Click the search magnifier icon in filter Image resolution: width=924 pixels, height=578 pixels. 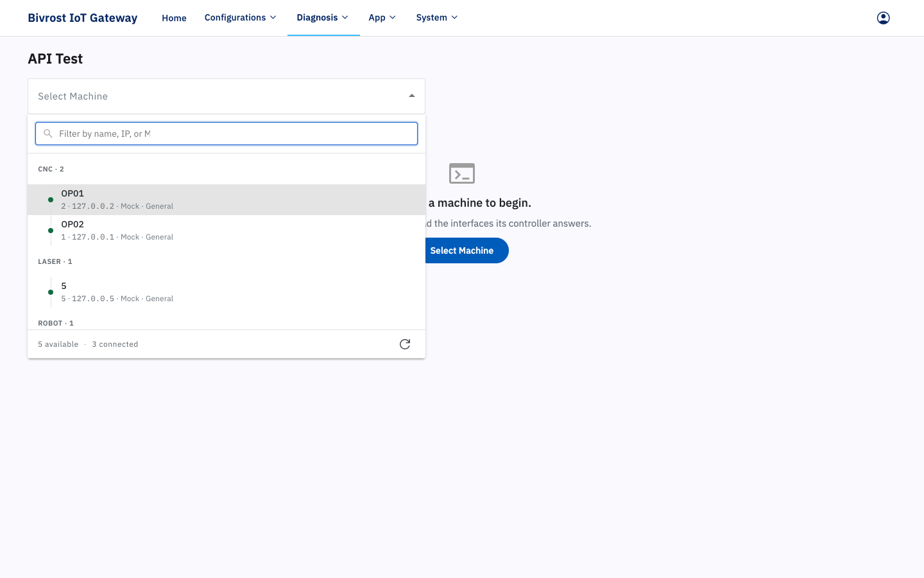click(x=47, y=134)
